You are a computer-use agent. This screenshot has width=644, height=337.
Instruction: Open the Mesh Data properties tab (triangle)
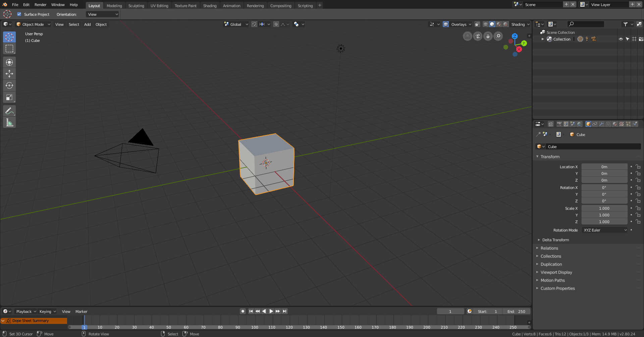[608, 124]
